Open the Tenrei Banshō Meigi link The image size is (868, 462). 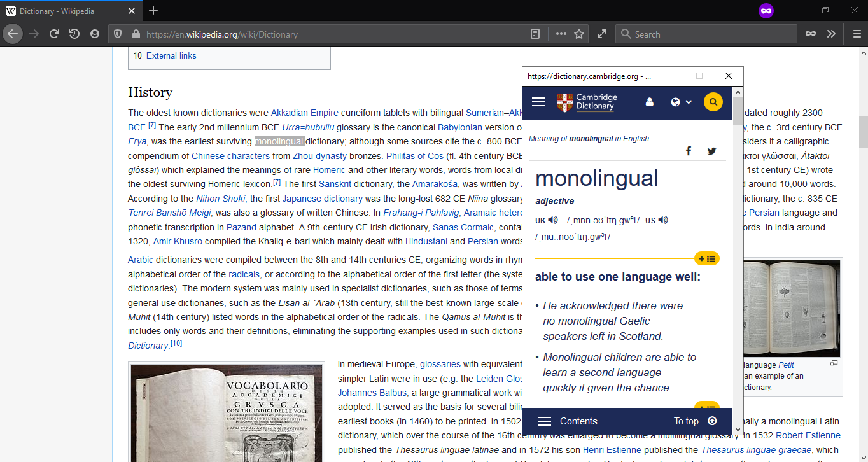170,213
